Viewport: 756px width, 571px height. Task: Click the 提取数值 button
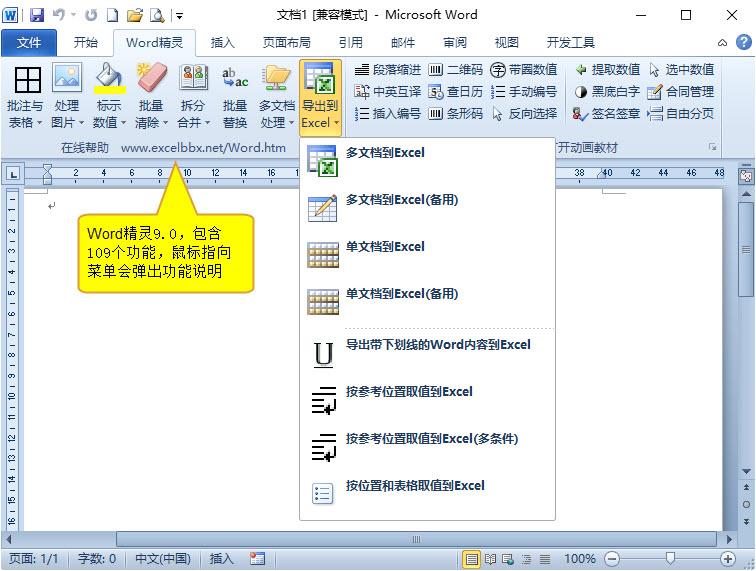(x=607, y=70)
